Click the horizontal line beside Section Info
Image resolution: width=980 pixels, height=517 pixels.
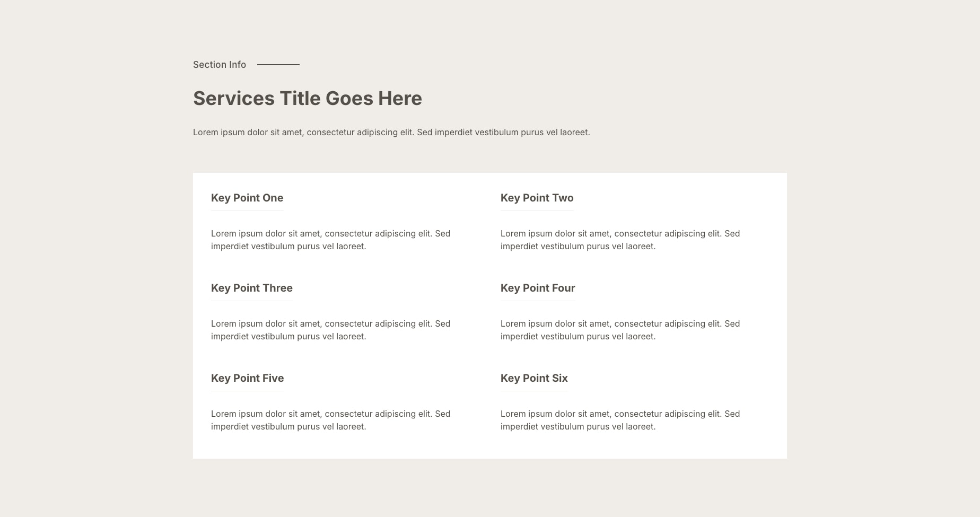pyautogui.click(x=278, y=65)
